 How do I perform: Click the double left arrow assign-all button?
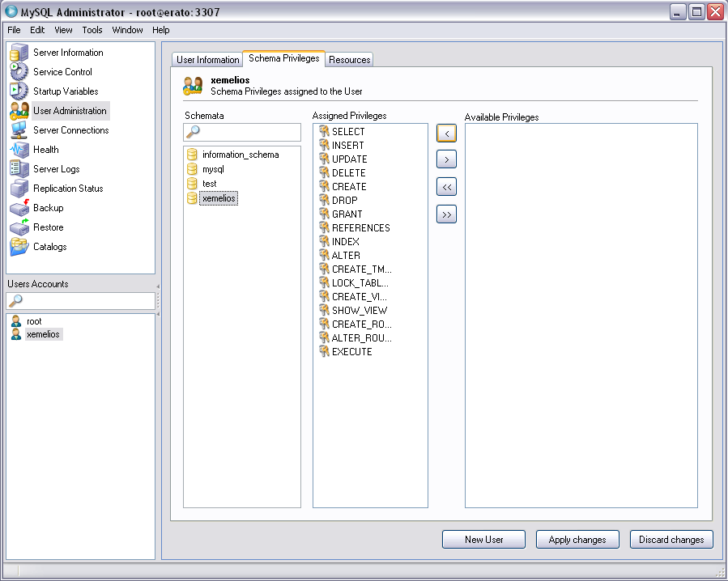tap(447, 187)
